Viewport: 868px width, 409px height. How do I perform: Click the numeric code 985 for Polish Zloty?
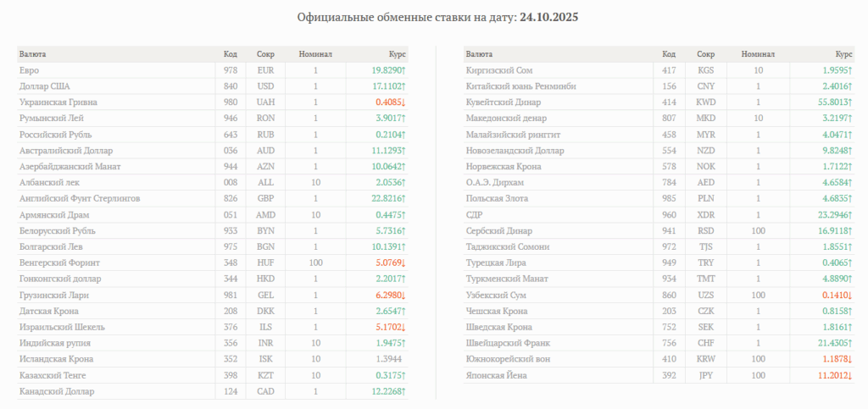click(x=670, y=199)
